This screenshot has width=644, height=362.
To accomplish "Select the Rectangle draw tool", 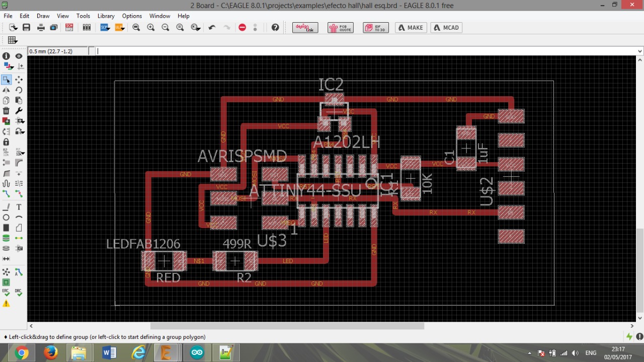I will (x=6, y=228).
